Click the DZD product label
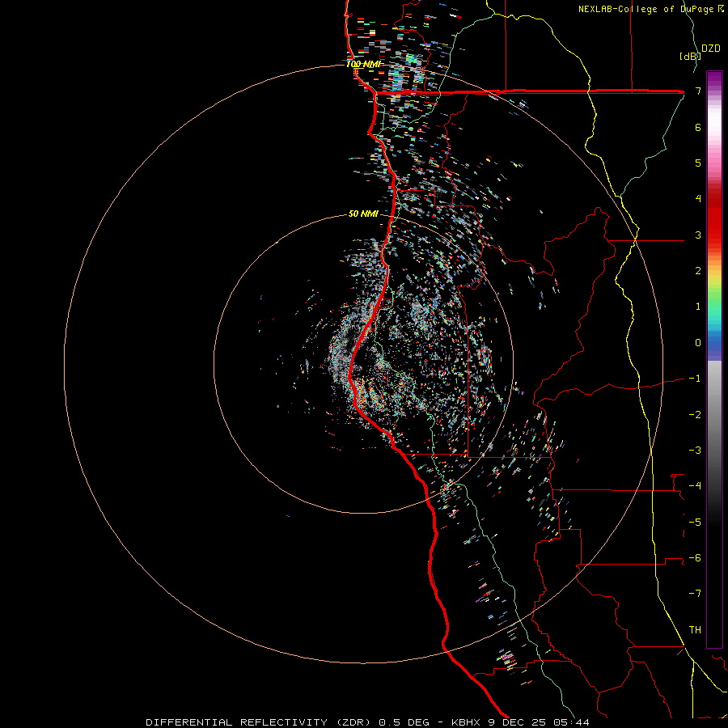Image resolution: width=728 pixels, height=728 pixels. (711, 49)
